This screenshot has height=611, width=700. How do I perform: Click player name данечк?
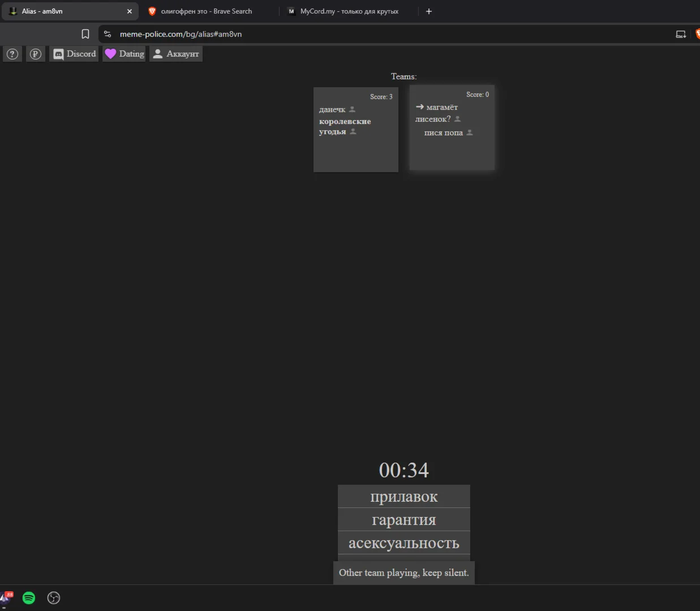coord(332,109)
